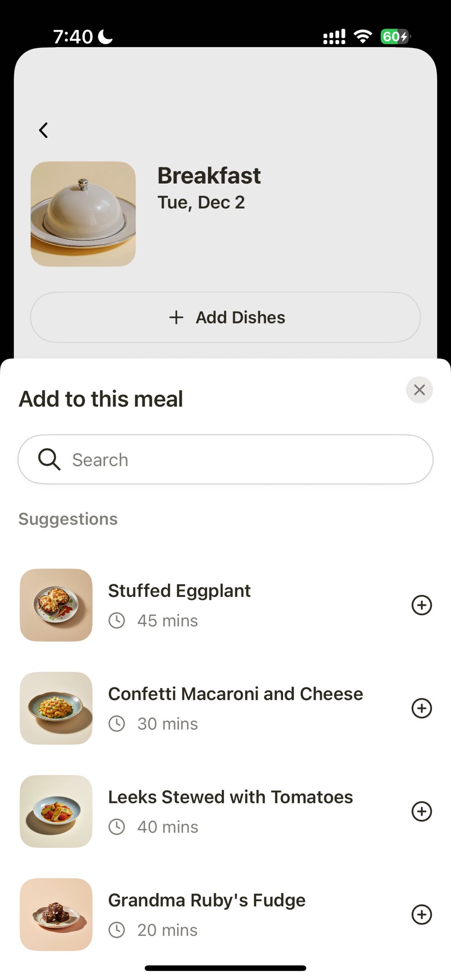This screenshot has height=980, width=451.
Task: Tap the Breakfast meal heading
Action: [209, 175]
